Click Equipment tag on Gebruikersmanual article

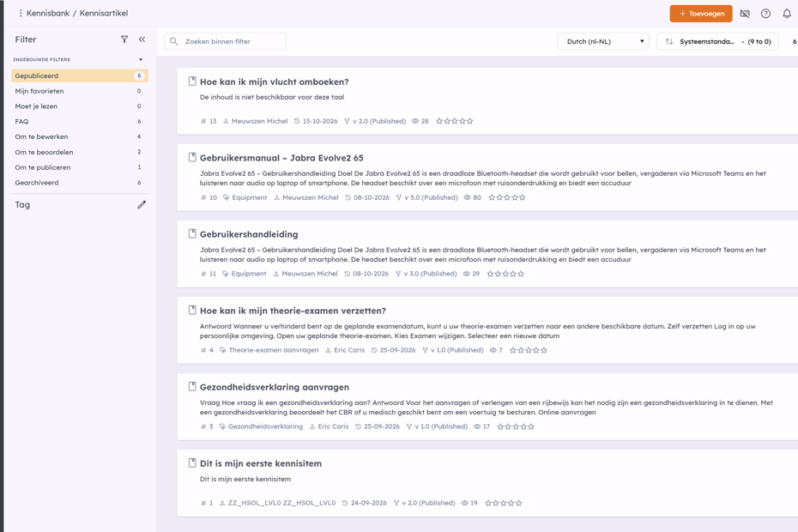tap(250, 197)
